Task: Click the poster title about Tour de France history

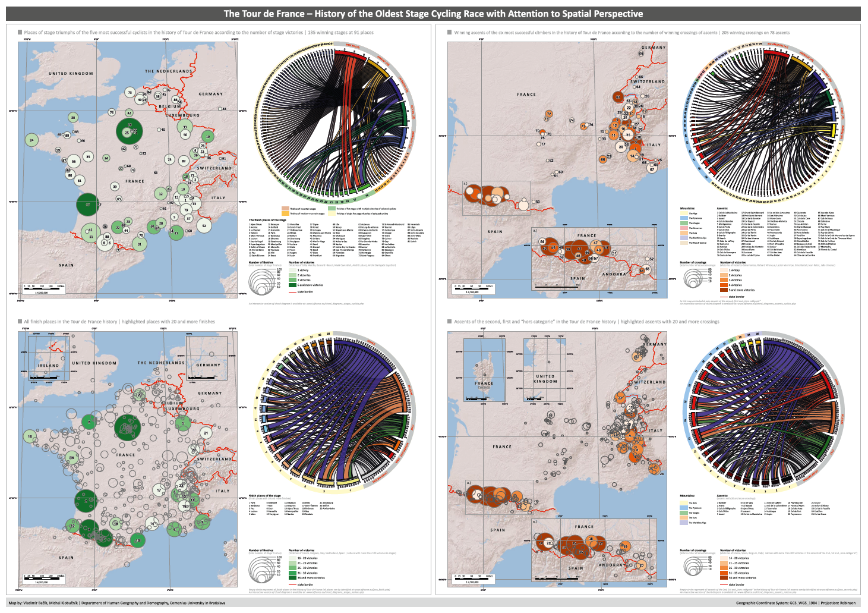Action: (433, 14)
